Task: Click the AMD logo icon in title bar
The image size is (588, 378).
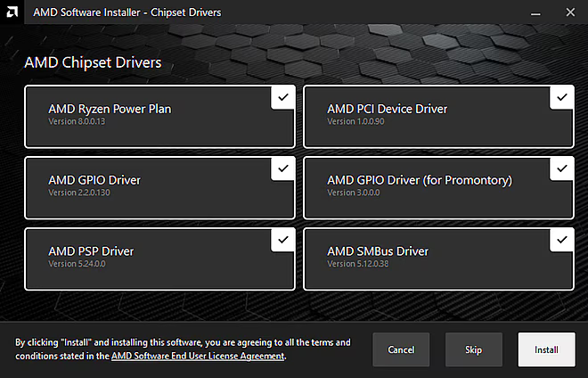Action: tap(12, 12)
